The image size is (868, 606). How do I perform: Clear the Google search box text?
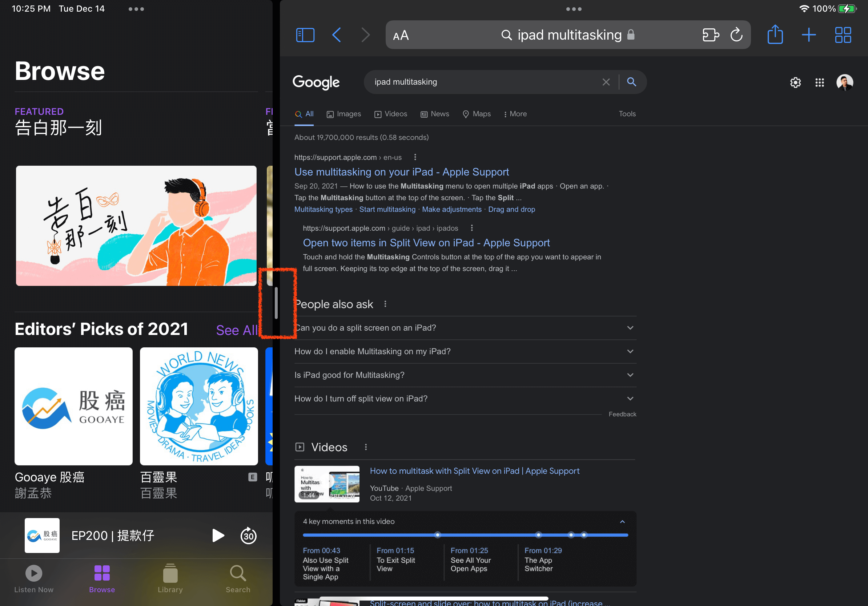point(606,82)
